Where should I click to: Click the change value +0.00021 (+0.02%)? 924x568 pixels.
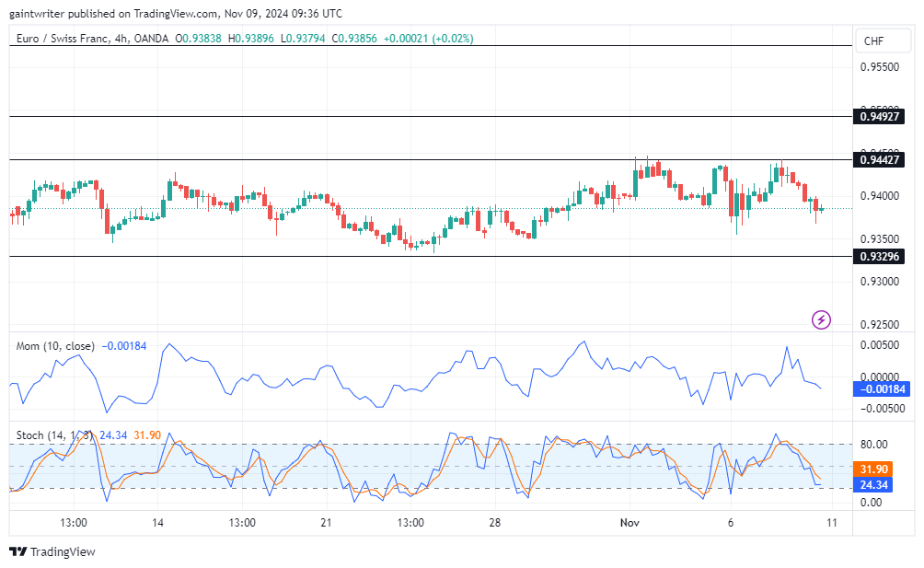(429, 39)
